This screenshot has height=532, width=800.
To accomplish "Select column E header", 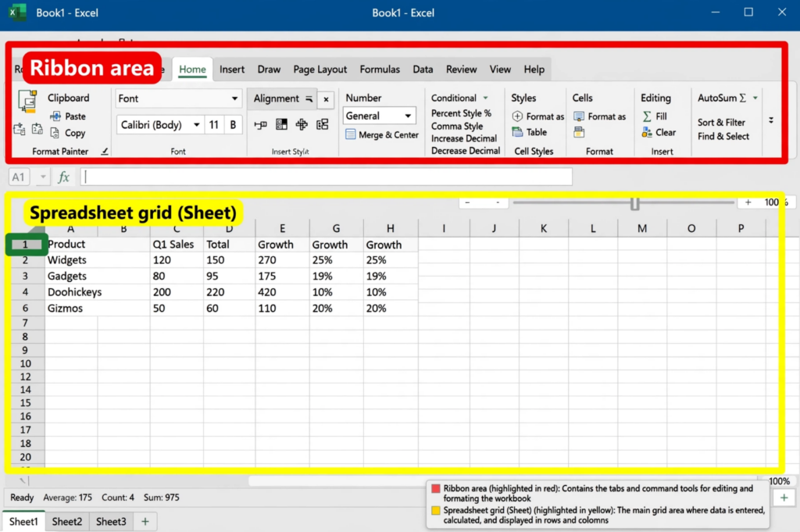I will (282, 228).
